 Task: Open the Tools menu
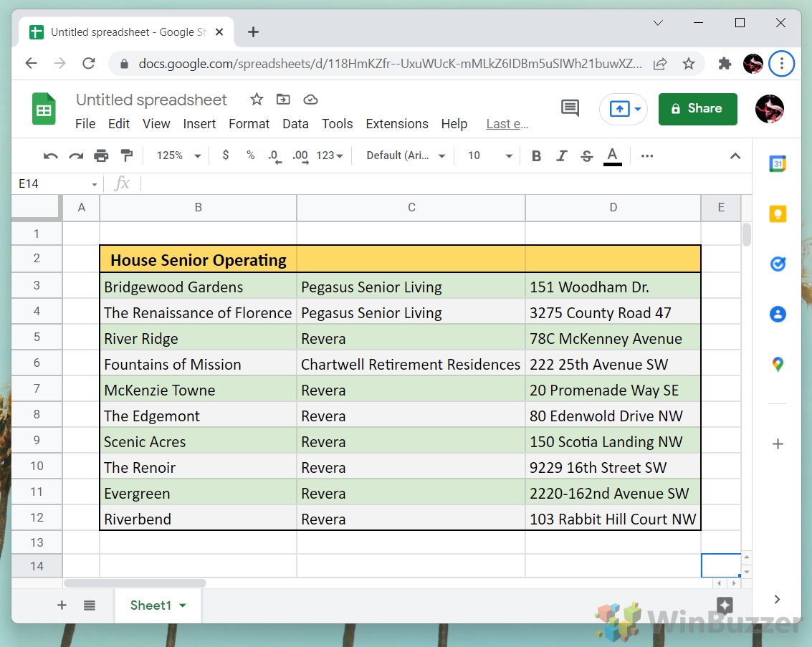tap(337, 124)
